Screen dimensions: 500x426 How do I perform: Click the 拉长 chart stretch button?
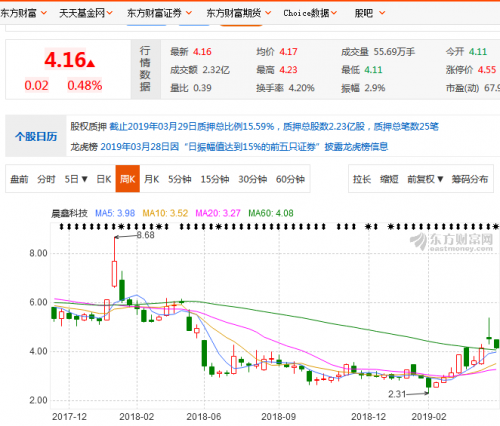click(362, 179)
